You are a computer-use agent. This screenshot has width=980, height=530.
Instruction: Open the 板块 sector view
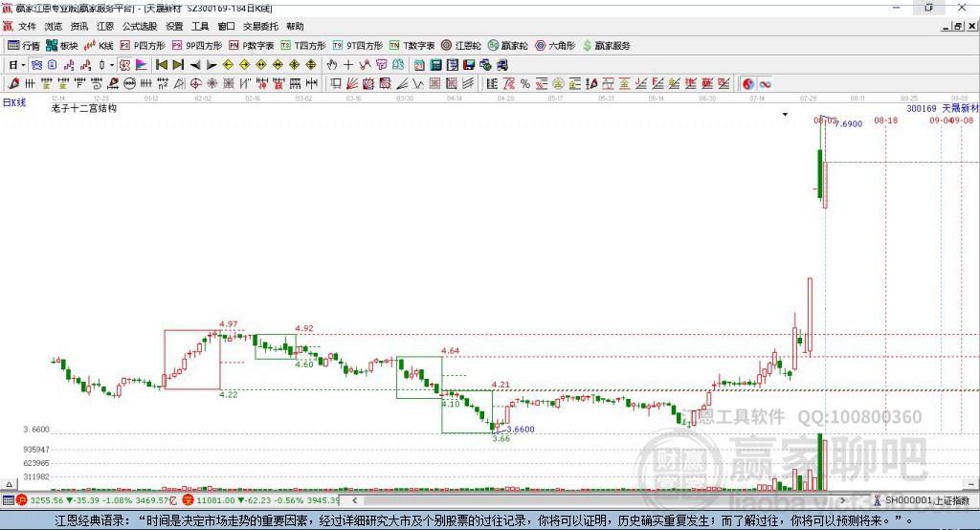click(61, 46)
